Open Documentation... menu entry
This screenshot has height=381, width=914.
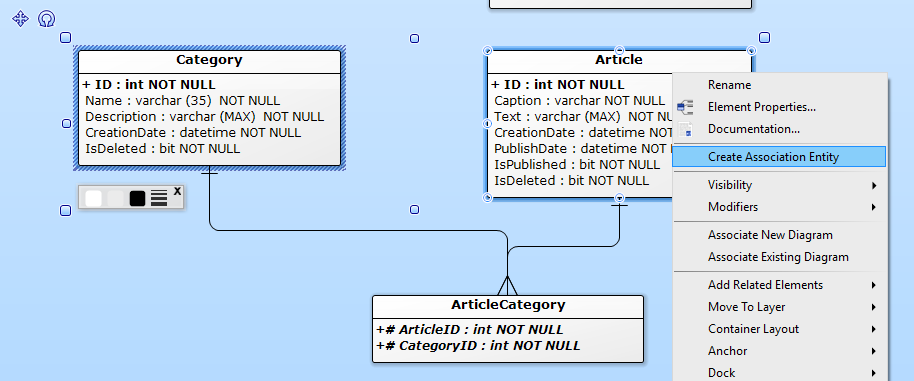[x=754, y=129]
